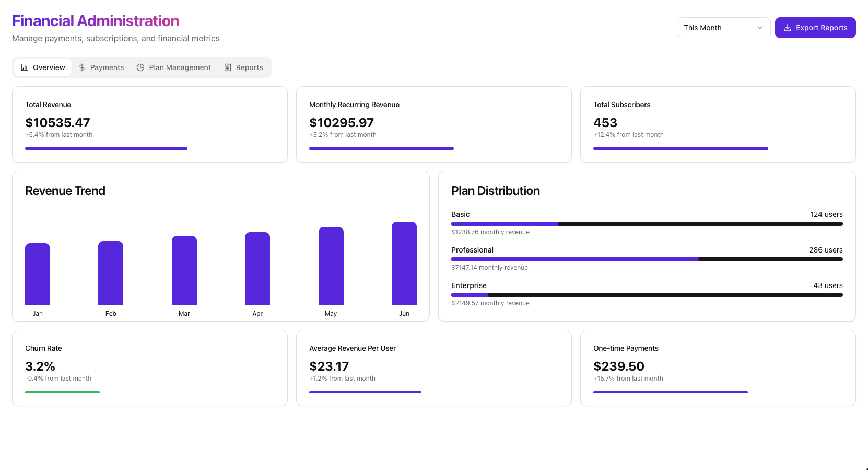Click the receipt icon beside Reports
Viewport: 868px width, 470px height.
point(228,67)
